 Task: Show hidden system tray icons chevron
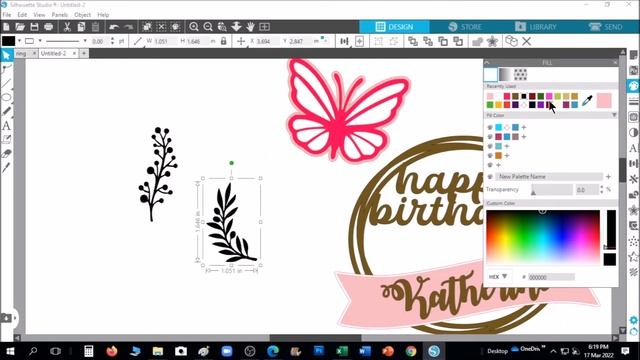click(553, 351)
